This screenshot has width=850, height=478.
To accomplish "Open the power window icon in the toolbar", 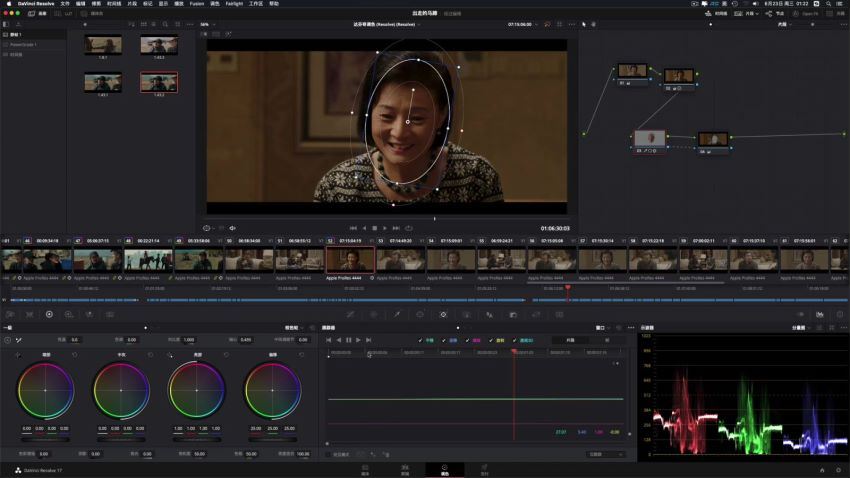I will tap(420, 314).
